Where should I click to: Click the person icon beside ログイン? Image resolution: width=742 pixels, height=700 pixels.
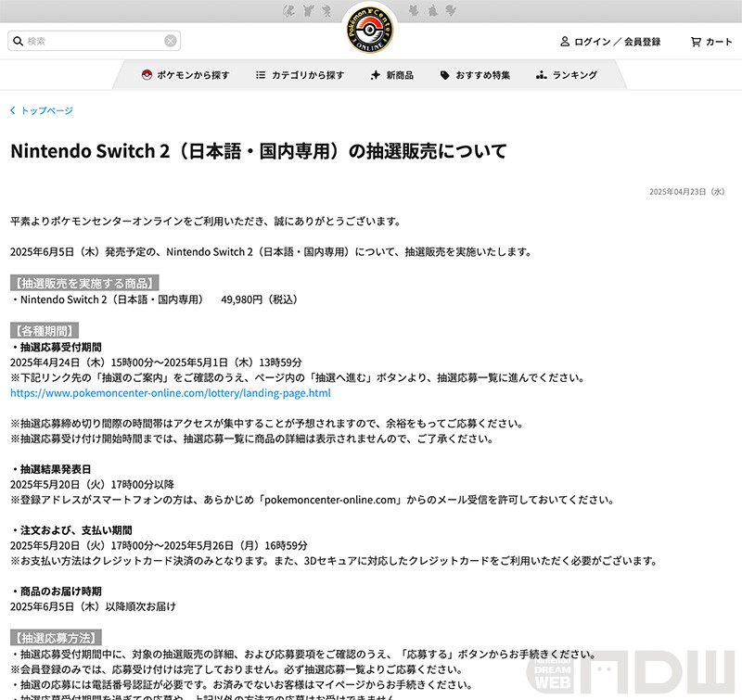tap(564, 42)
